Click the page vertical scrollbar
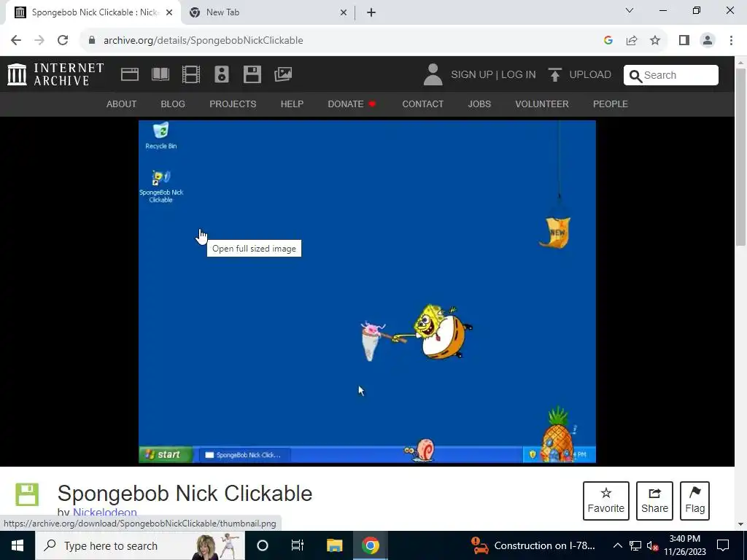Viewport: 747px width, 560px height. 740,157
